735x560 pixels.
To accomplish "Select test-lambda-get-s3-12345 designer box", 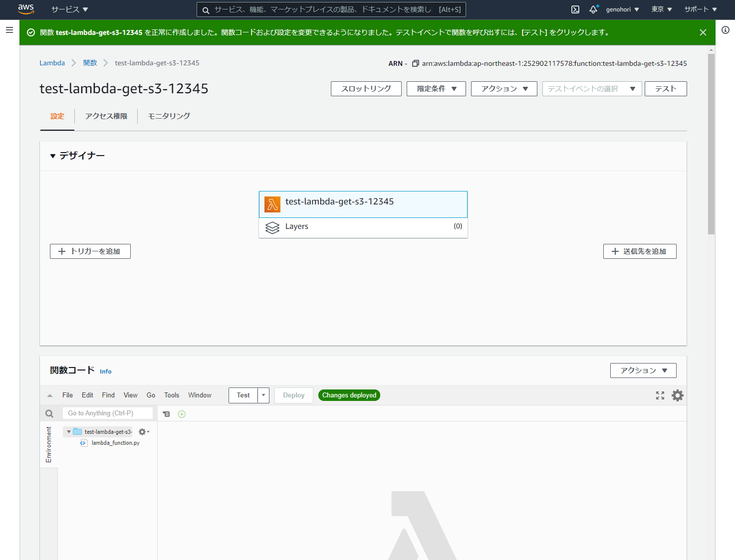I will [363, 204].
